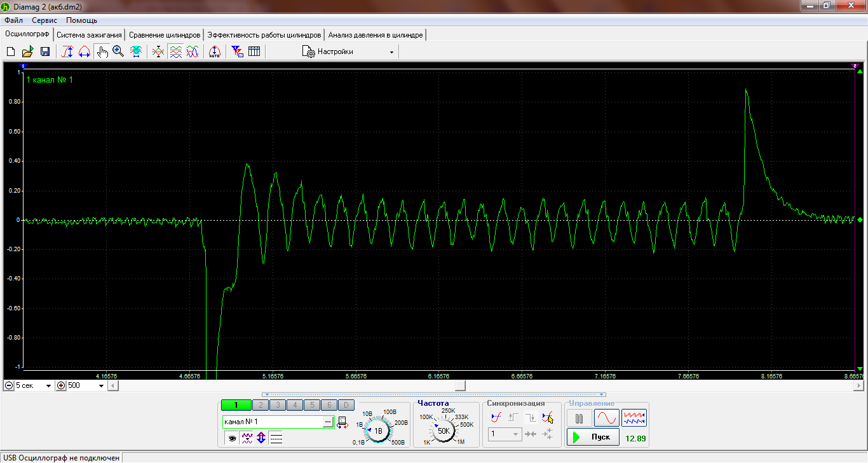
Task: Open a file using the folder icon
Action: pyautogui.click(x=27, y=52)
